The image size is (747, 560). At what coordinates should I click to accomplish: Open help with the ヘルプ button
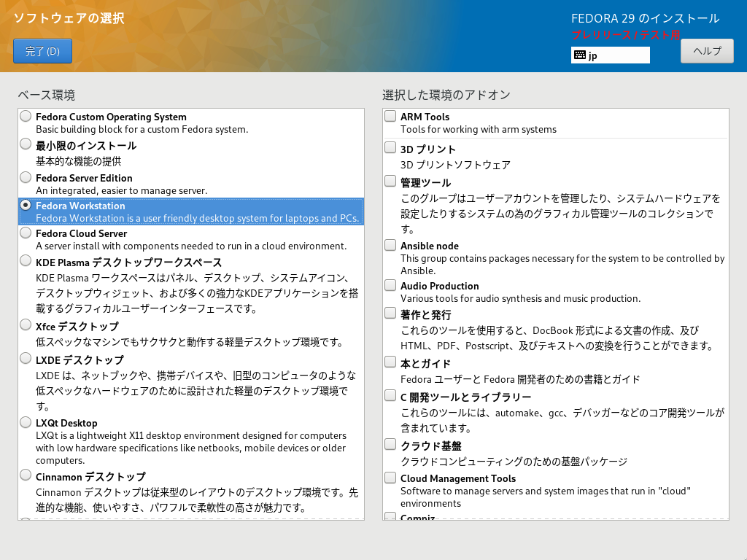pos(707,51)
